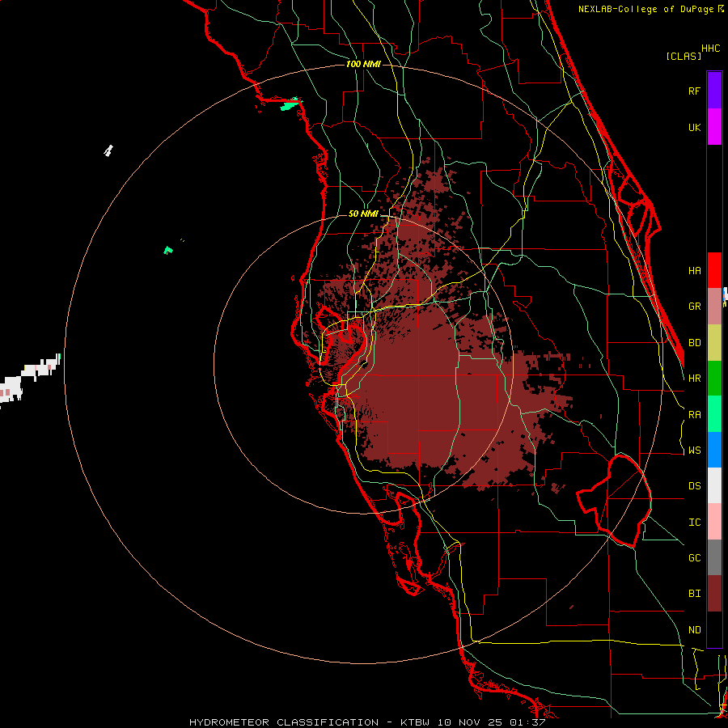Viewport: 728px width, 728px height.
Task: Click the "10 NOV 25" date text
Action: pos(470,722)
